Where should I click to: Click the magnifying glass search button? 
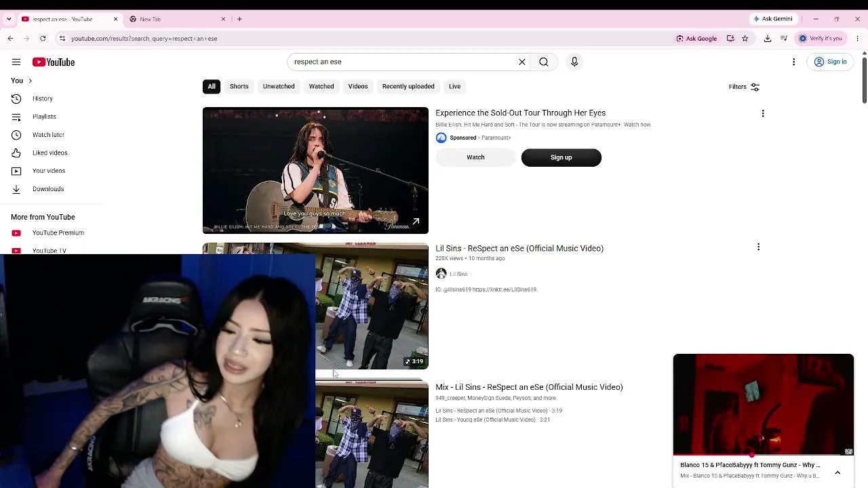click(x=544, y=62)
